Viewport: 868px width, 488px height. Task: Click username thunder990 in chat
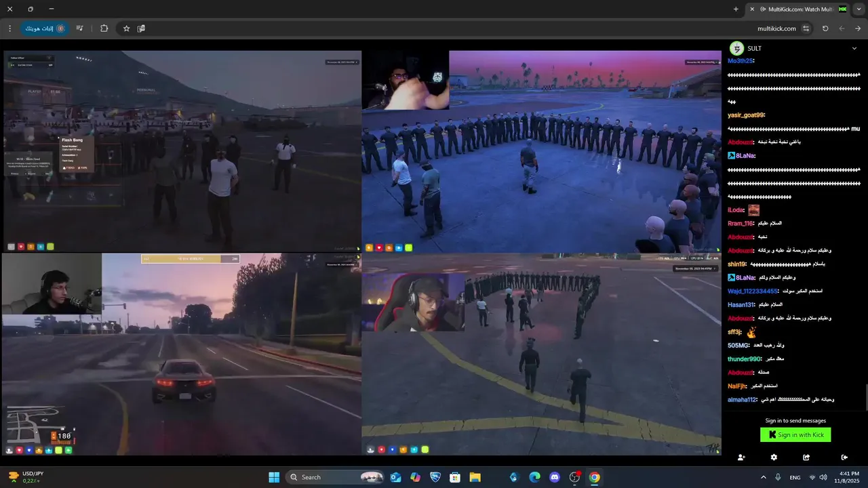tap(744, 359)
